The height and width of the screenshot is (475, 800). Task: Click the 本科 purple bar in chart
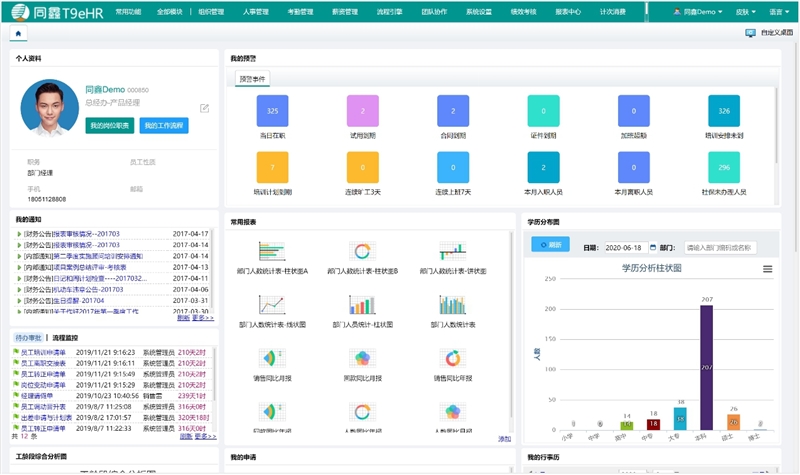707,366
